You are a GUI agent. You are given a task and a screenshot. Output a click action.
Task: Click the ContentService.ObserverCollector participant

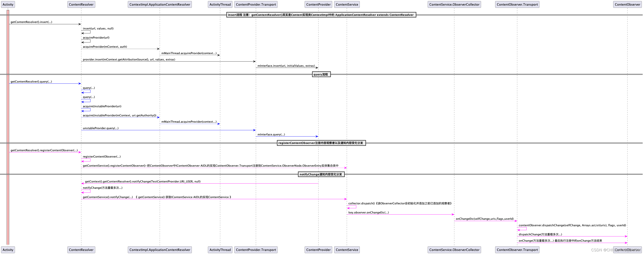(x=454, y=4)
